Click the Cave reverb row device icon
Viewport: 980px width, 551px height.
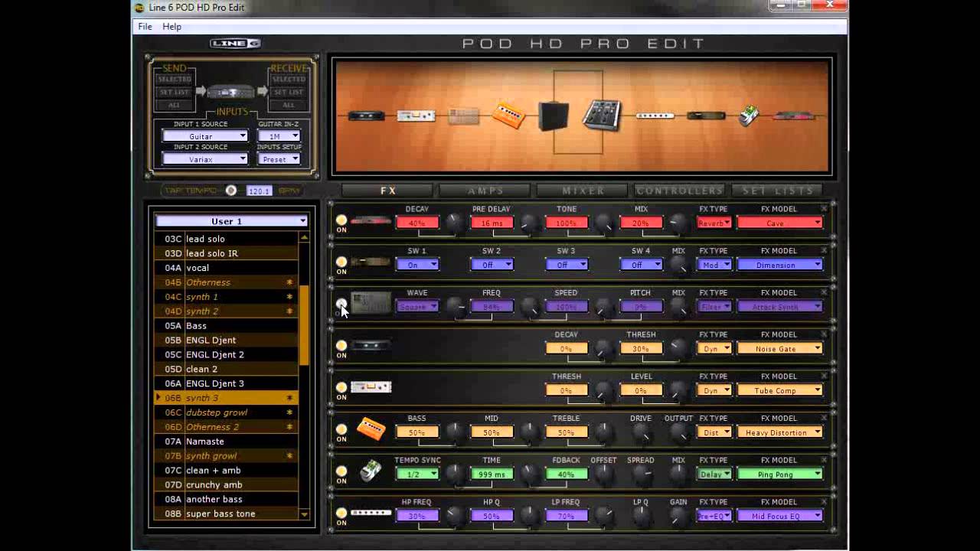tap(371, 221)
